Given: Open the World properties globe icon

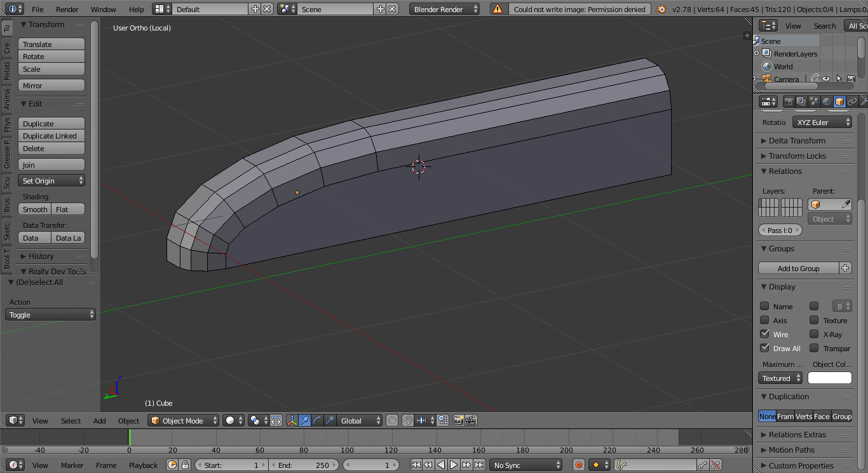Looking at the screenshot, I should tap(827, 102).
